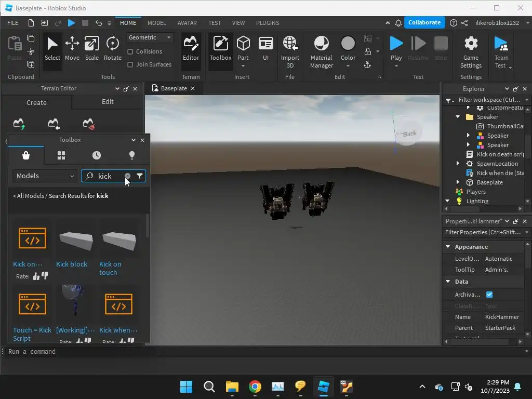Click the Collaborate button
This screenshot has width=532, height=399.
click(424, 22)
